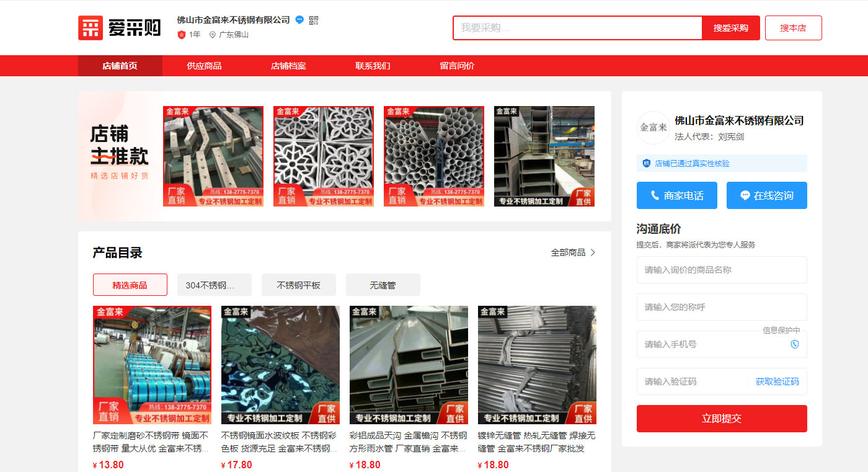This screenshot has width=868, height=472.
Task: Click the location pin icon near 广东佛山
Action: (213, 35)
